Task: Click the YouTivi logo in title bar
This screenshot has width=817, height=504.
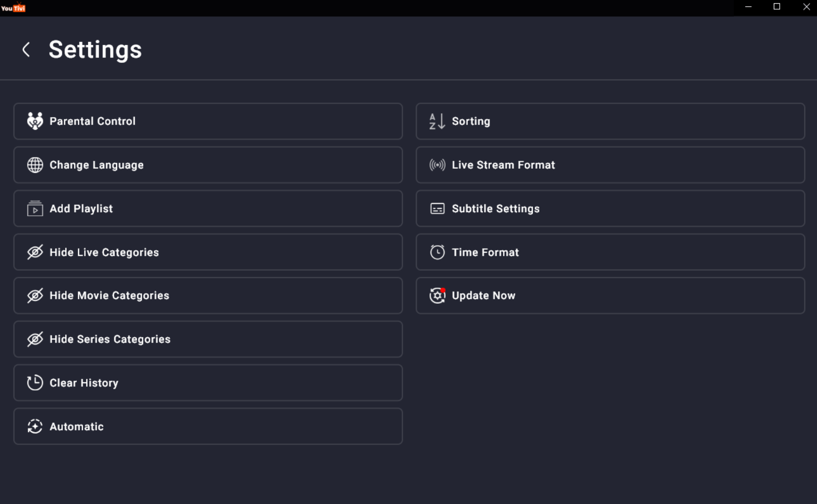Action: (13, 8)
